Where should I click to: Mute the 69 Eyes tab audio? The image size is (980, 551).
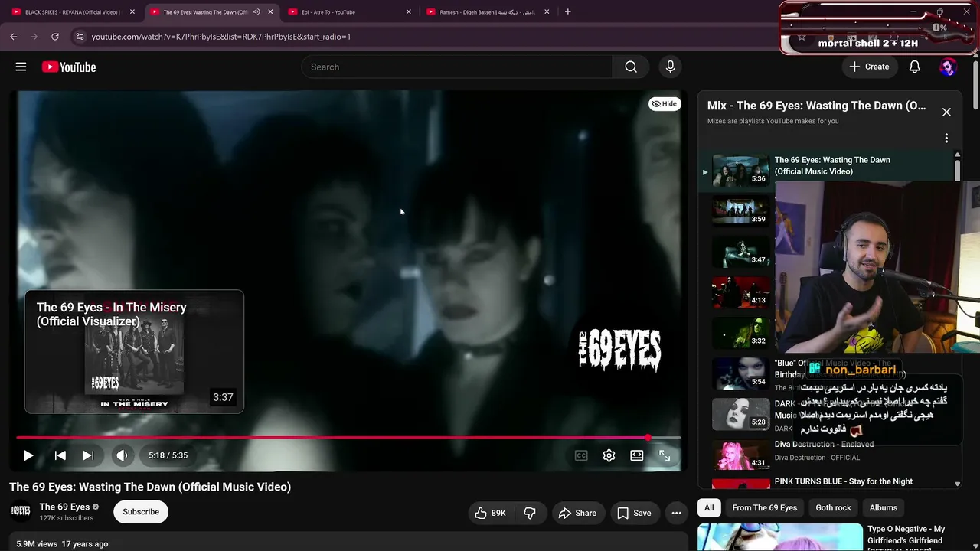(256, 11)
